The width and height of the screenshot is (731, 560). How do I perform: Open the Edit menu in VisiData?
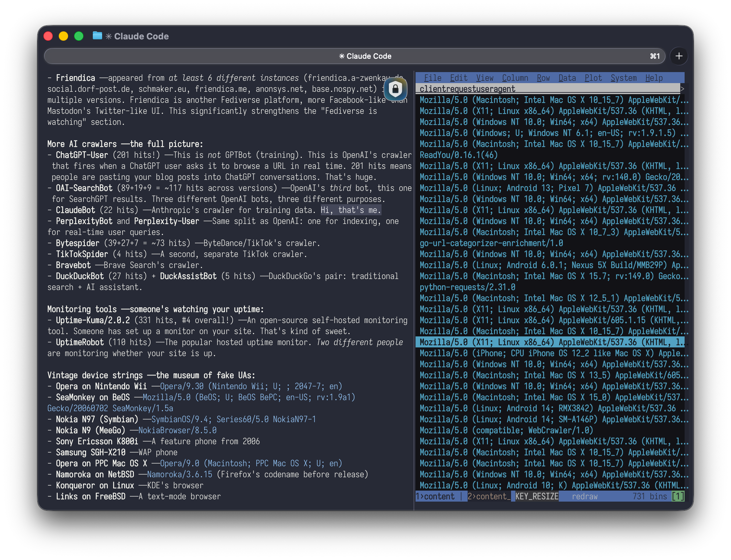(459, 78)
